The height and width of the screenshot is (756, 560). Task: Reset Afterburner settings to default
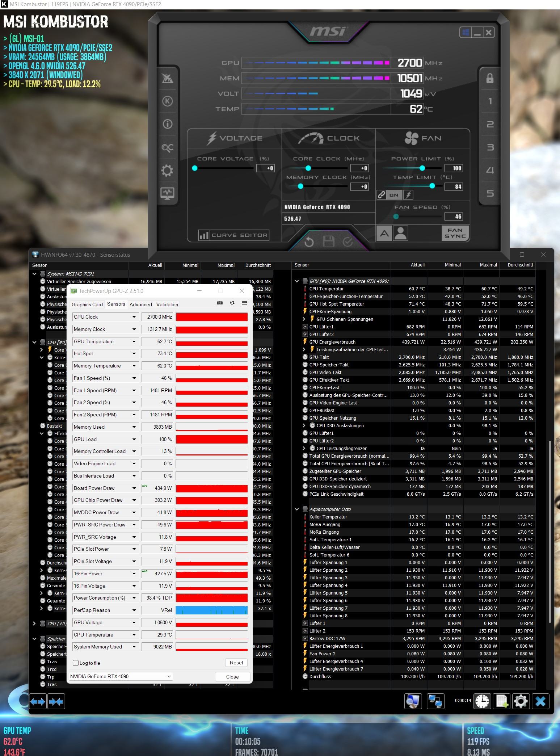click(309, 241)
